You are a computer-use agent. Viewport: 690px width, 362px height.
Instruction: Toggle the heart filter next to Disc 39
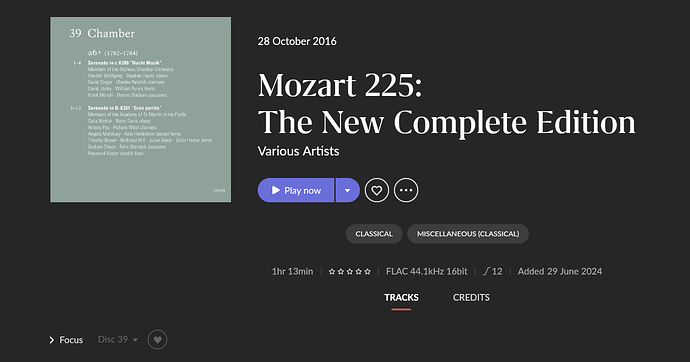click(158, 340)
